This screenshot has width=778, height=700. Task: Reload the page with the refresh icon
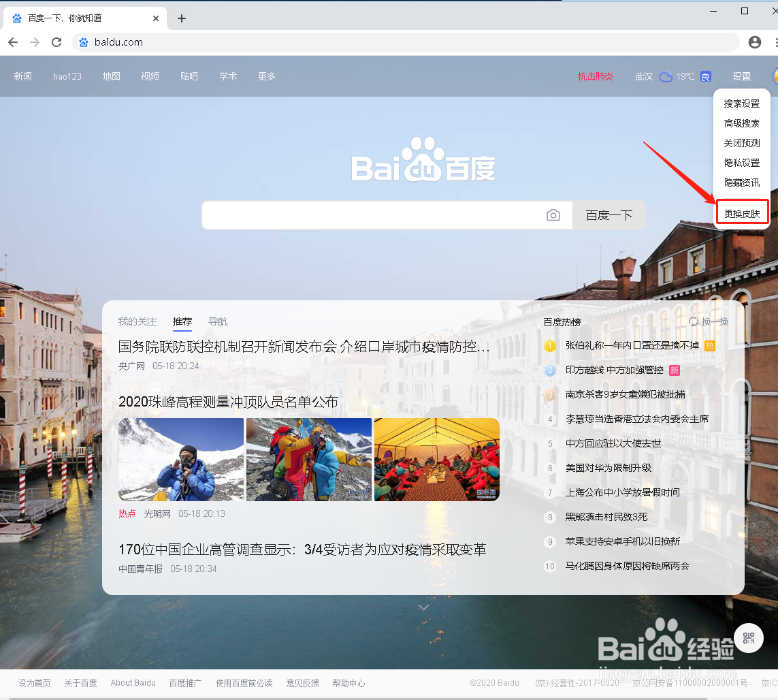point(56,42)
